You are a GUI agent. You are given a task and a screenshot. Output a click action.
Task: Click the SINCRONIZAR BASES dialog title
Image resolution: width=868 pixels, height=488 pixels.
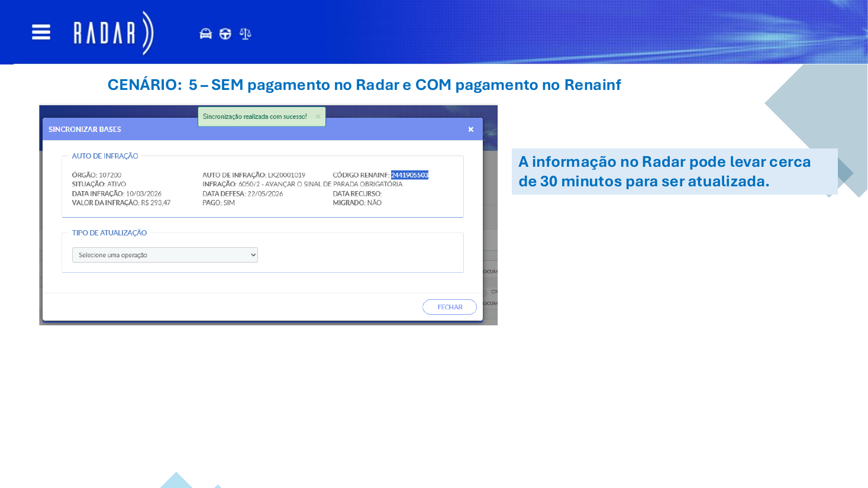(85, 129)
